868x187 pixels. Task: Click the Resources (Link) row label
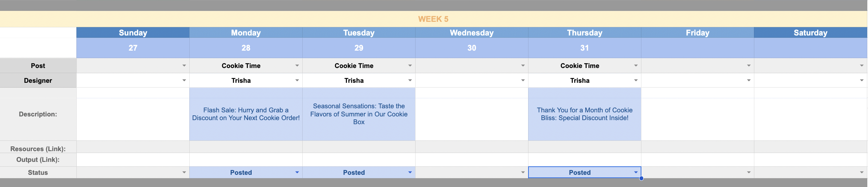click(38, 149)
